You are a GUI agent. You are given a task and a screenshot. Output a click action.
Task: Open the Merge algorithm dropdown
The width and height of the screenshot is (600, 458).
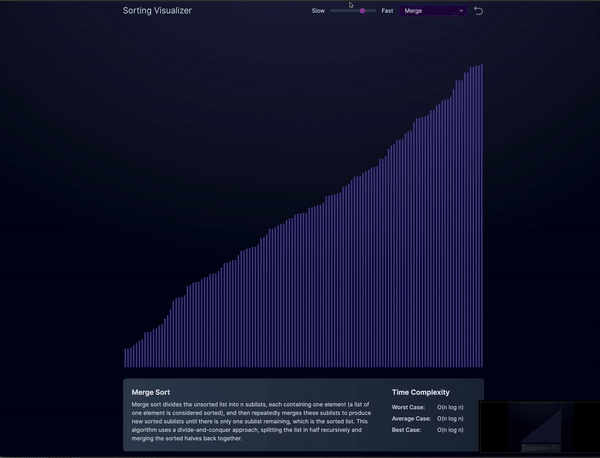(433, 11)
